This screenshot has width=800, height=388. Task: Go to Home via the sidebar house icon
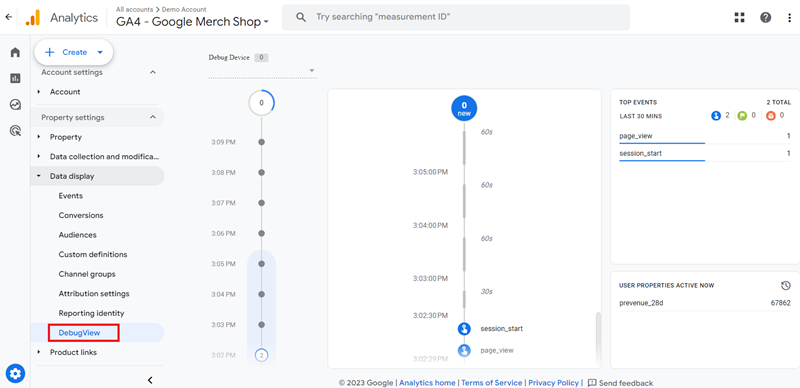[x=15, y=52]
